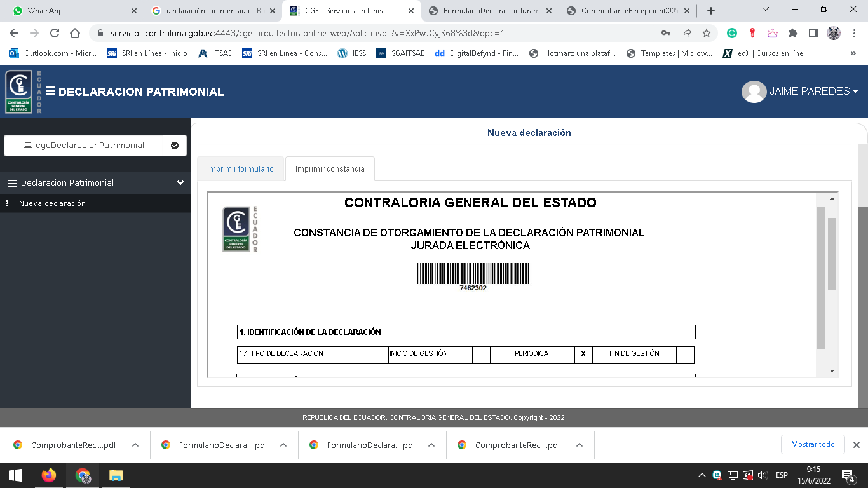
Task: Click the home icon in browser toolbar
Action: tap(75, 33)
